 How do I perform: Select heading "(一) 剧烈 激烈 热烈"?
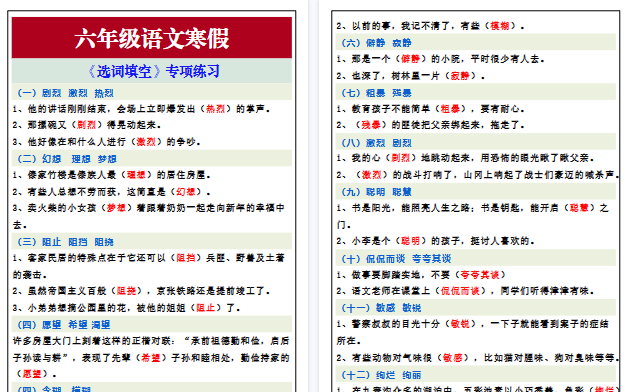coord(65,93)
